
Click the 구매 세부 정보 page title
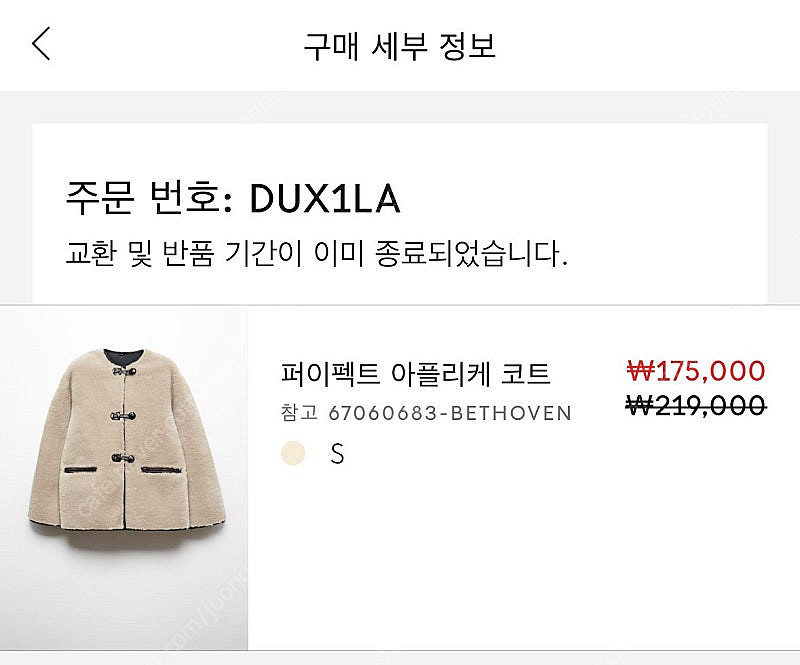pyautogui.click(x=399, y=45)
